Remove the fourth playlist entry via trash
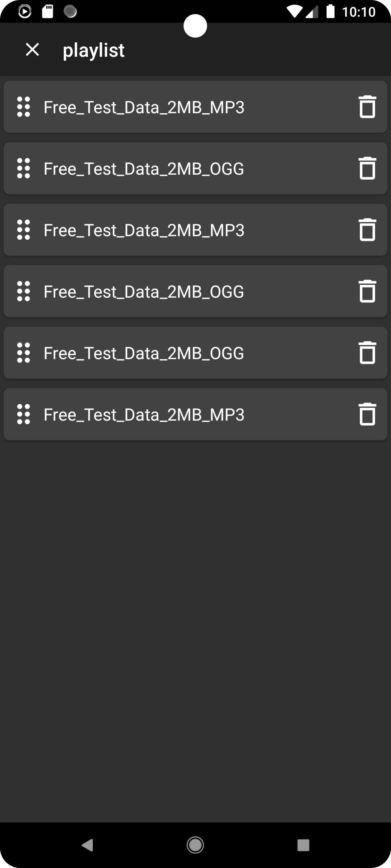 367,291
